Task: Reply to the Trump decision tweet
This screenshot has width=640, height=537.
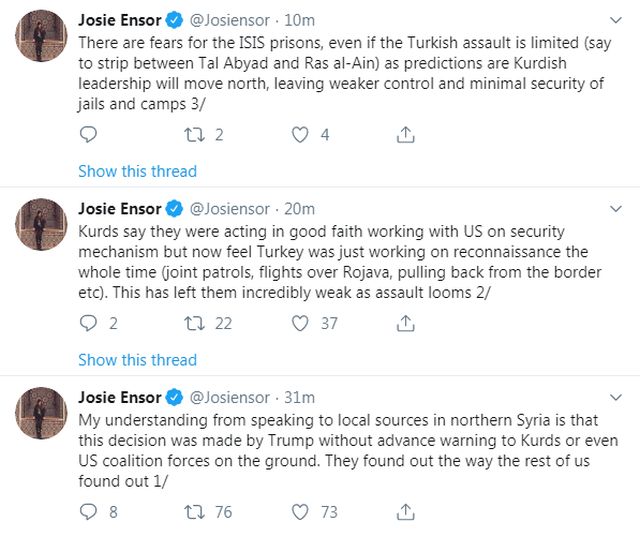Action: [88, 512]
